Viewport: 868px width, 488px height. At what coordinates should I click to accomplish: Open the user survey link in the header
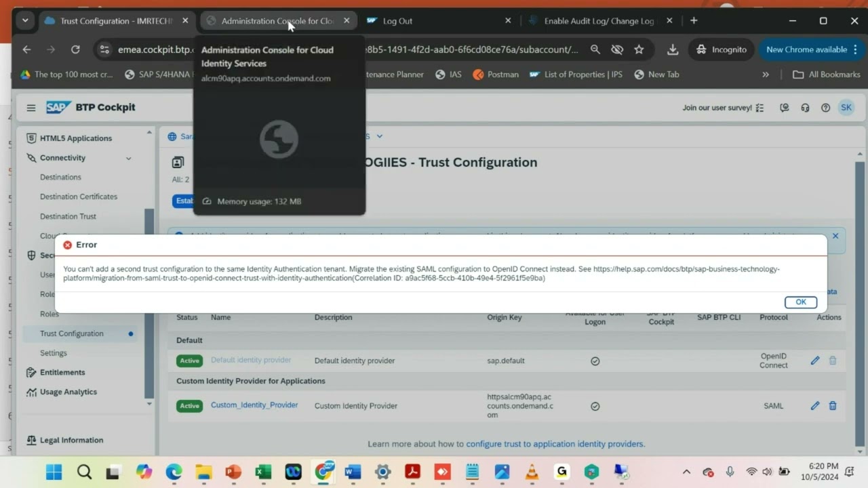724,108
